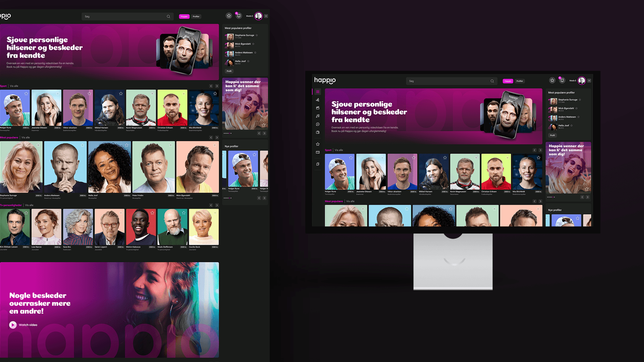Image resolution: width=644 pixels, height=362 pixels.
Task: Expand user menu chevron in monitor view header
Action: pos(589,81)
